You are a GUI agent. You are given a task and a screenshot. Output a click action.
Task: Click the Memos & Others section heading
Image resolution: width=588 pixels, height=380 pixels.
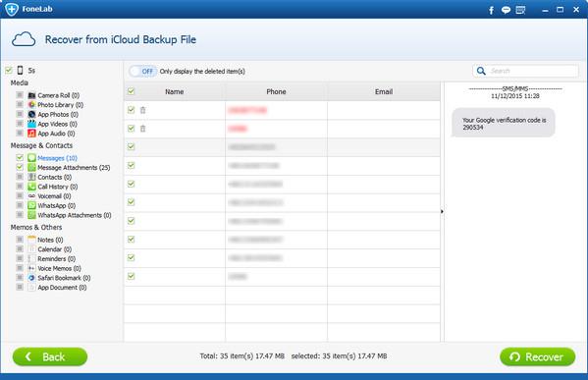36,228
